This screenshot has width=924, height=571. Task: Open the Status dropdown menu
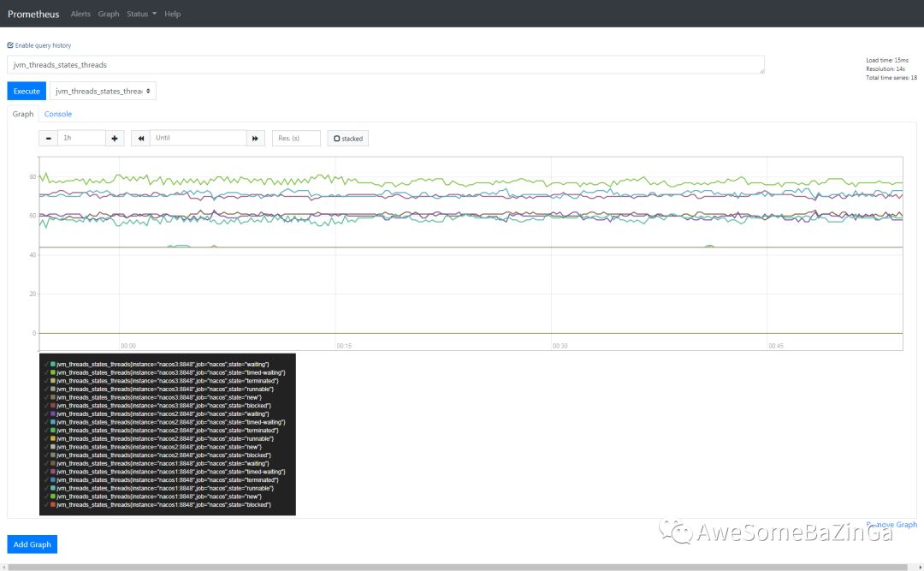coord(141,14)
